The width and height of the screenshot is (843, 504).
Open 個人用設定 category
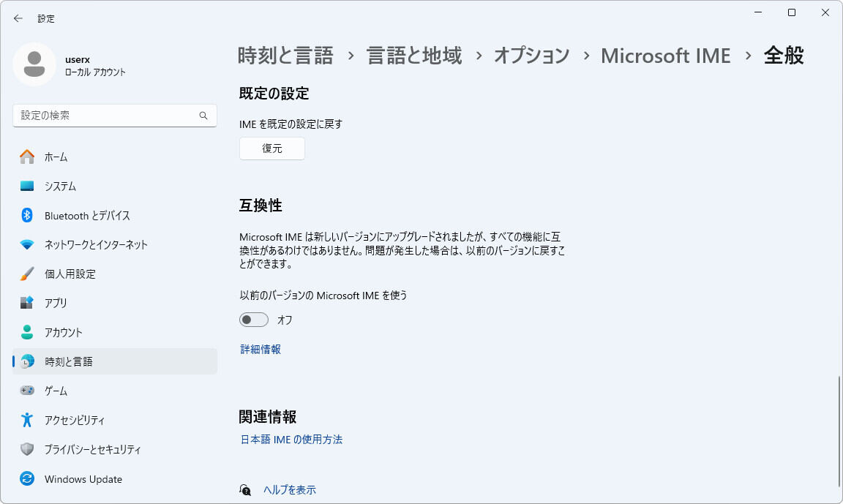pyautogui.click(x=115, y=274)
